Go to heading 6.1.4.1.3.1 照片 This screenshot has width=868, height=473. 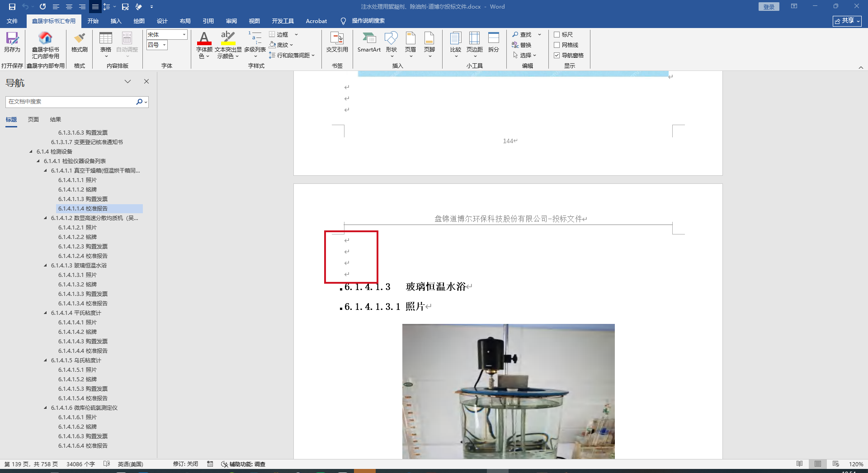click(77, 275)
